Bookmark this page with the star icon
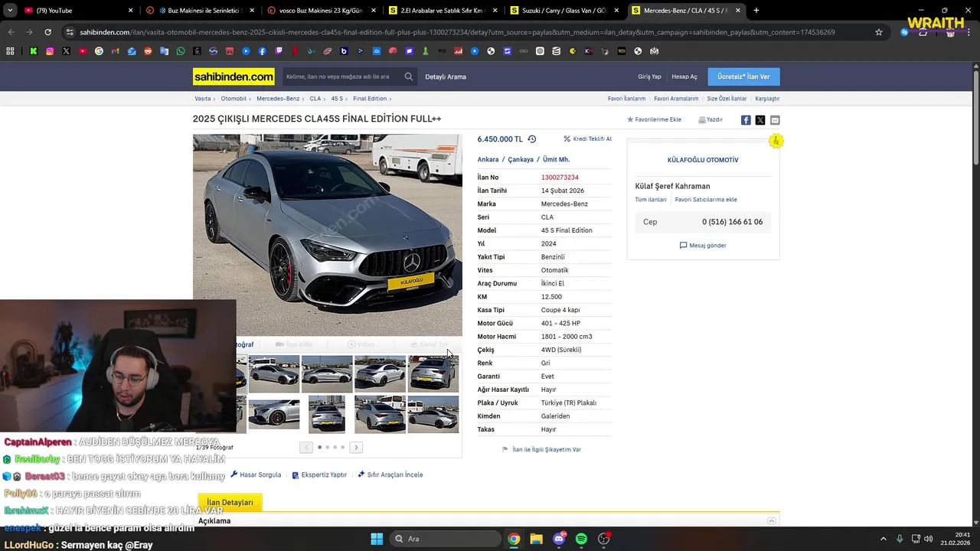This screenshot has height=551, width=980. 879,32
